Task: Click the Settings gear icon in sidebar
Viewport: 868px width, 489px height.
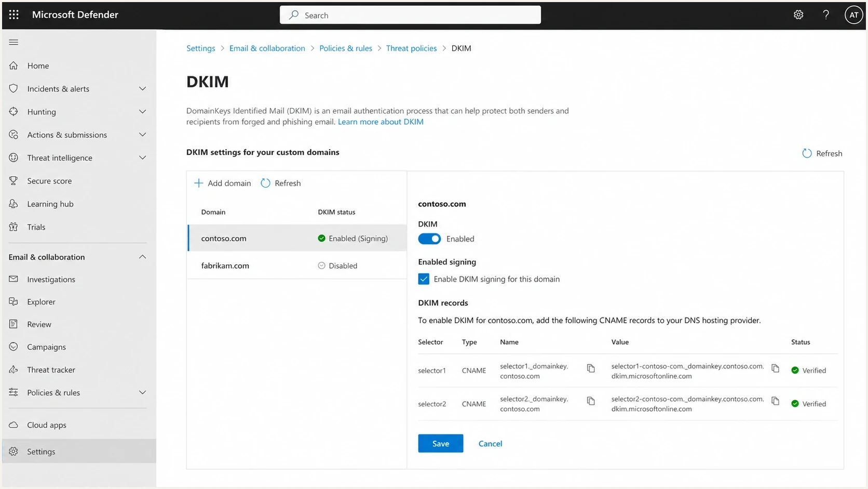Action: point(13,451)
